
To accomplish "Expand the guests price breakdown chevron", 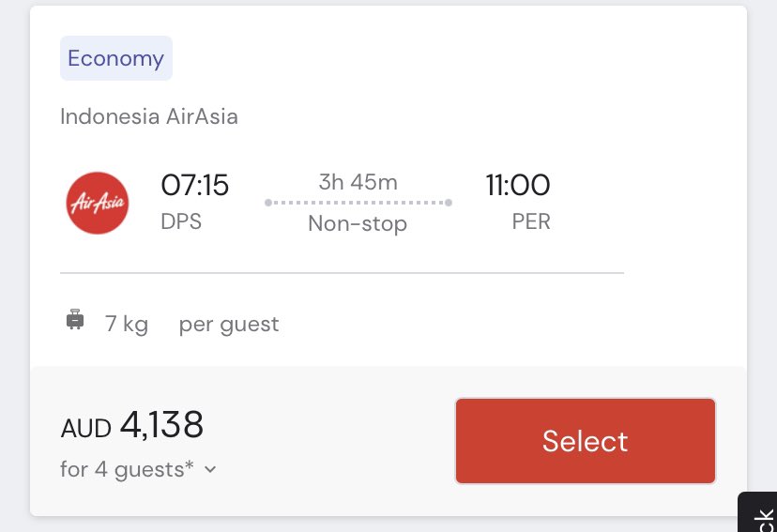I will pos(210,470).
